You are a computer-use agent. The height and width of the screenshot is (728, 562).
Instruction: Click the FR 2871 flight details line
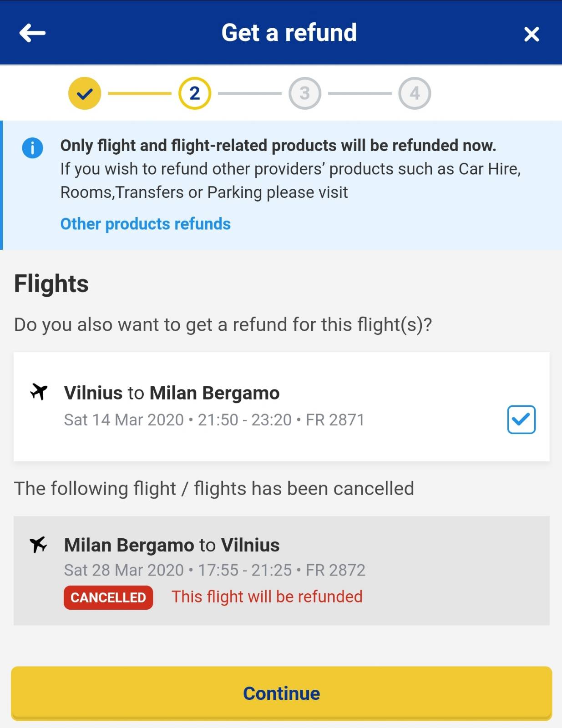point(214,420)
